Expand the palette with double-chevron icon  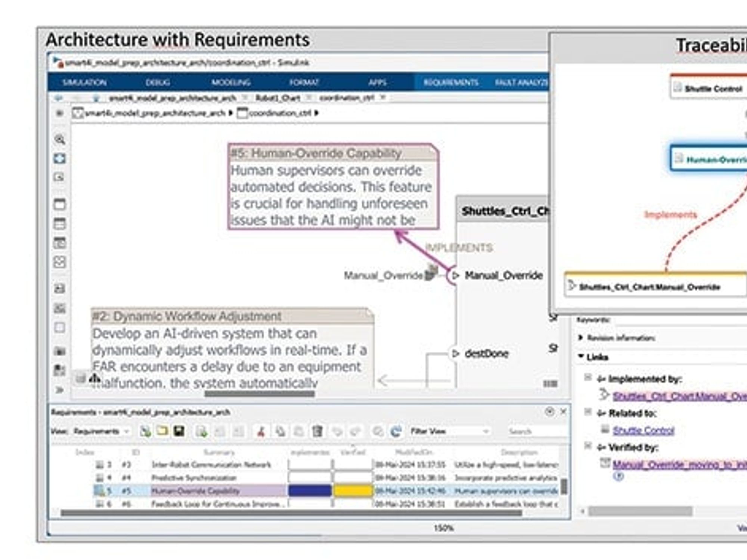point(60,390)
